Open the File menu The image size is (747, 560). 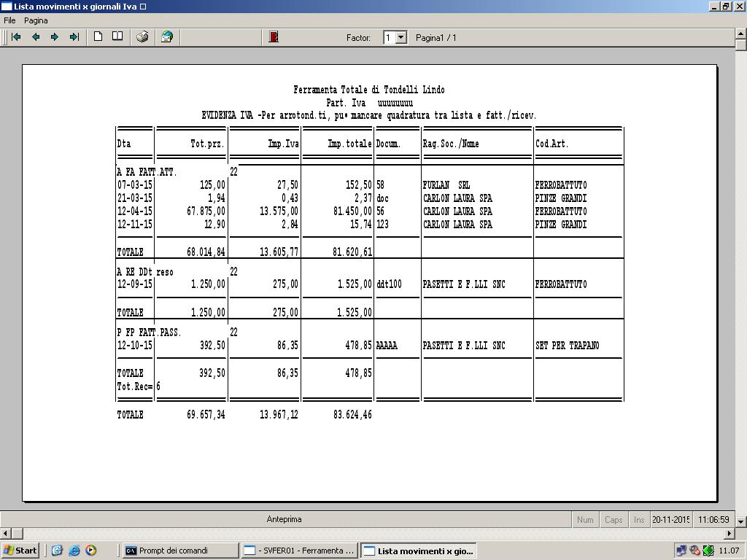click(x=9, y=20)
